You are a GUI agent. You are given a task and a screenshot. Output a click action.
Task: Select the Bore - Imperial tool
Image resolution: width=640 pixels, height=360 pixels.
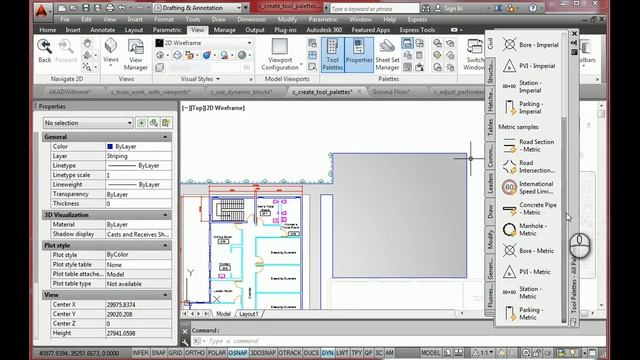(x=530, y=45)
